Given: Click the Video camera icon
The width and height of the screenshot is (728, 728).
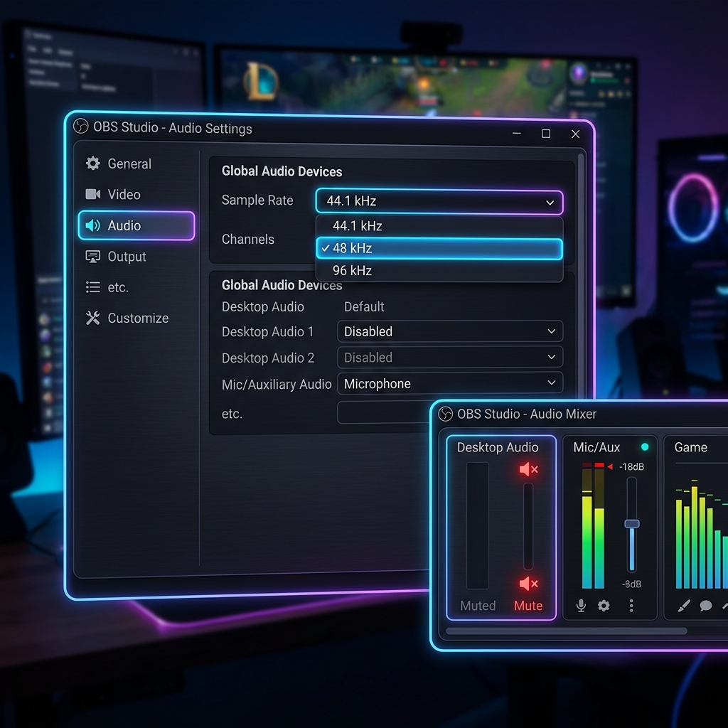Looking at the screenshot, I should 93,194.
